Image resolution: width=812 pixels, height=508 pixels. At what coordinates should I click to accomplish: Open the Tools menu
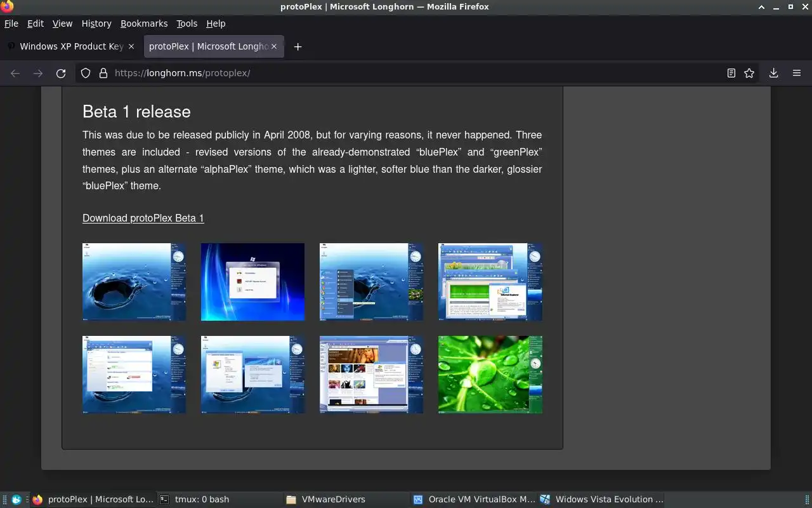(x=187, y=23)
